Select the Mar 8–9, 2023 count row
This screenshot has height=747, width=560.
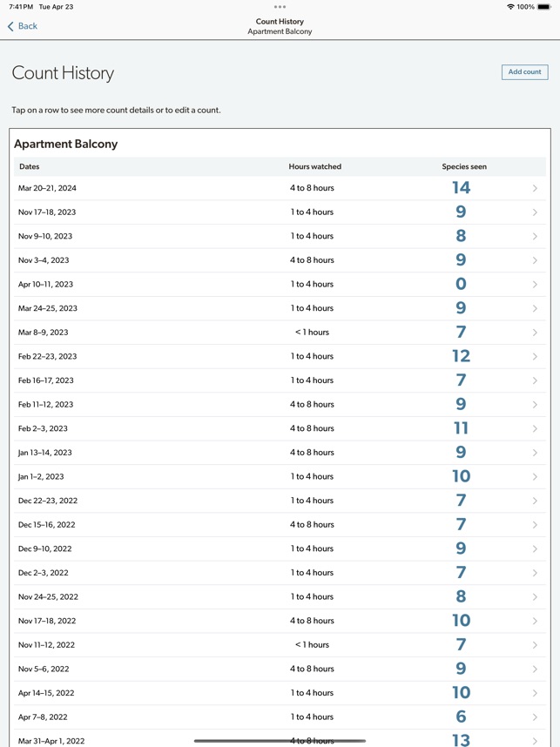click(280, 333)
